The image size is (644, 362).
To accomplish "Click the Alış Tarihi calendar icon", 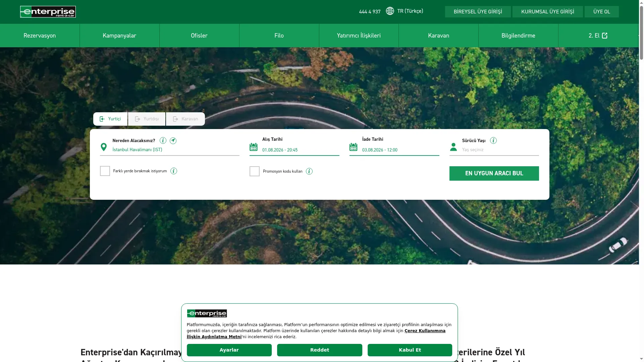I will click(254, 147).
